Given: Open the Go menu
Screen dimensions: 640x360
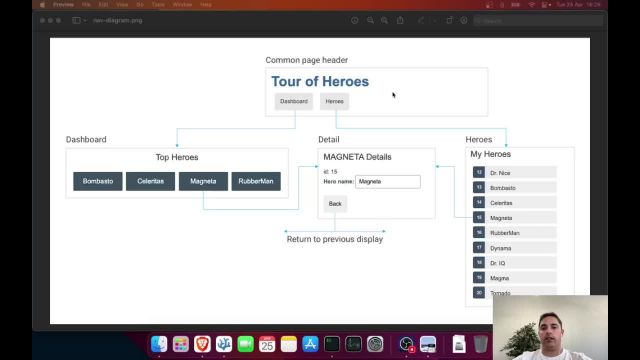Looking at the screenshot, I should click(x=140, y=5).
